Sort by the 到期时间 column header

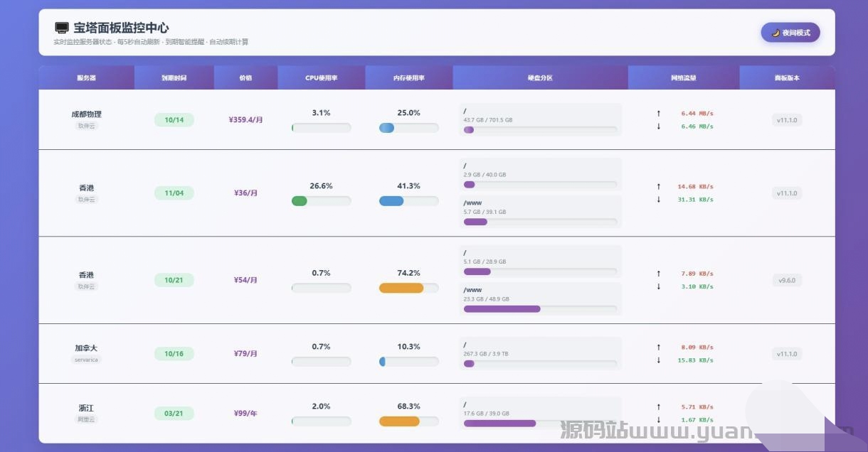pyautogui.click(x=174, y=78)
